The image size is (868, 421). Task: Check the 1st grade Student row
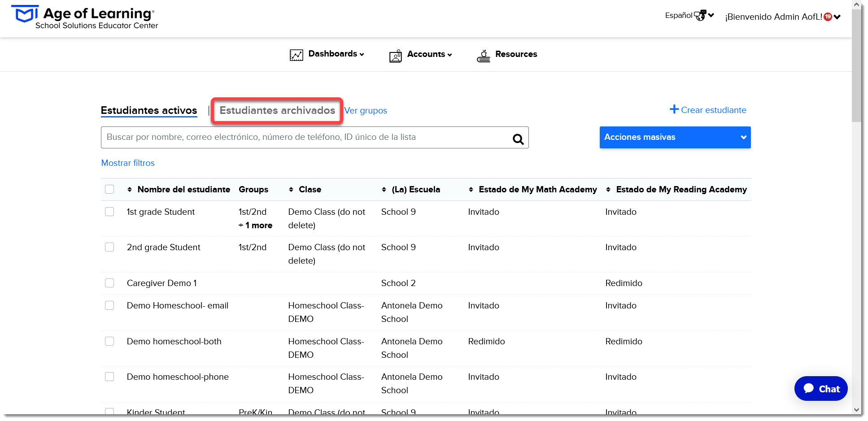point(109,212)
